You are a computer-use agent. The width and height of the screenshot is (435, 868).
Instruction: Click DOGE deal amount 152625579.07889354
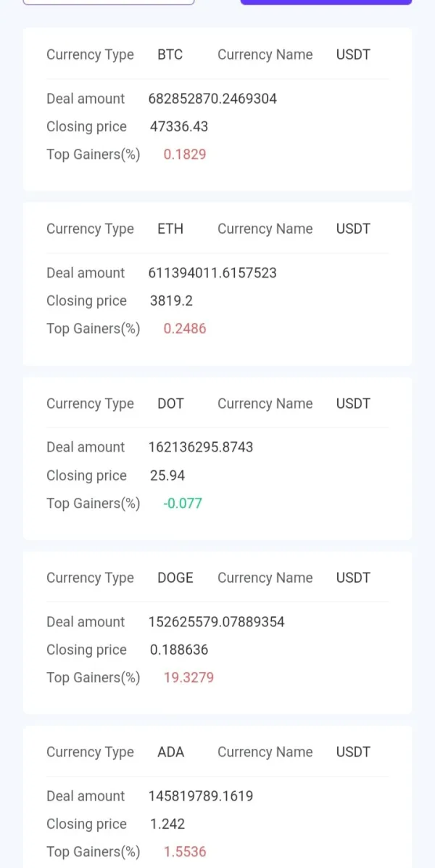coord(217,622)
